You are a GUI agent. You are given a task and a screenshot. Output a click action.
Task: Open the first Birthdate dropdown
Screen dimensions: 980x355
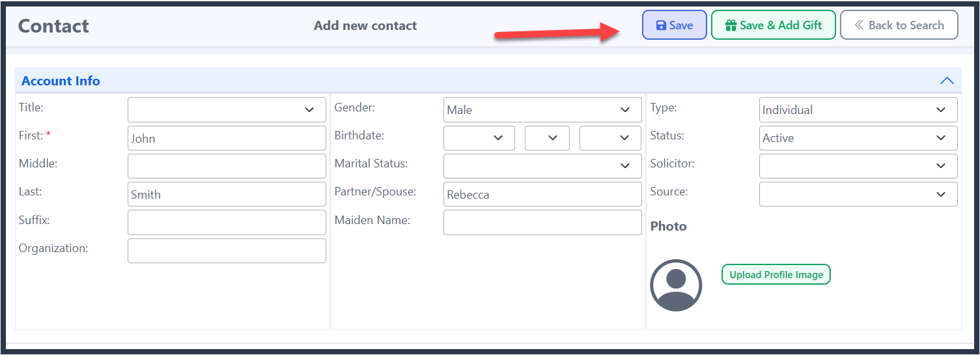(x=479, y=138)
